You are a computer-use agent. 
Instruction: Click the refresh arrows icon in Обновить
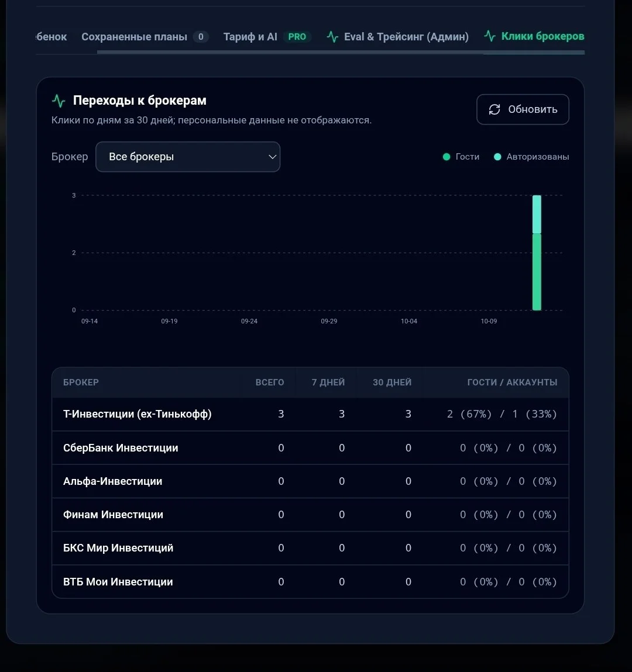494,109
